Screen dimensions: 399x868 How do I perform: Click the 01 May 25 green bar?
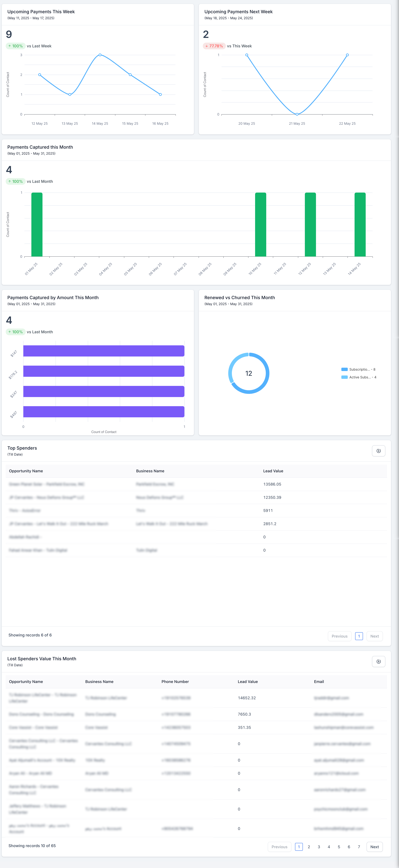(37, 224)
